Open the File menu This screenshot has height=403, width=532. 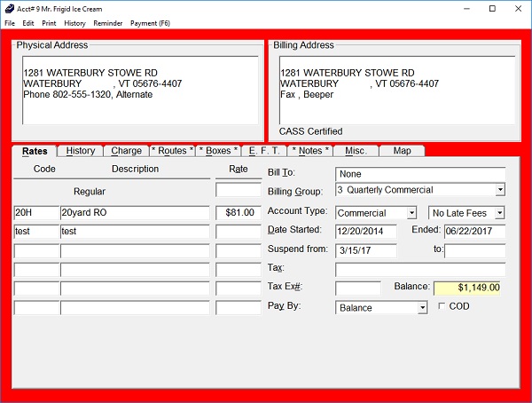(10, 23)
